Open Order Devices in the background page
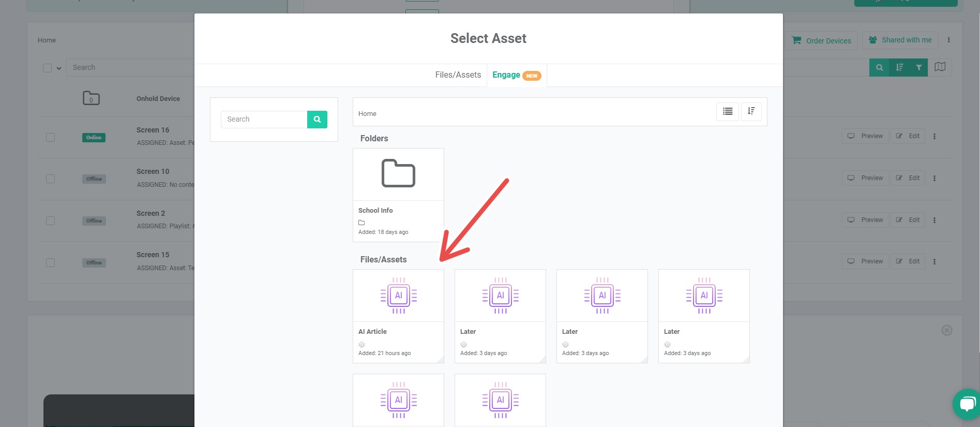 [822, 41]
